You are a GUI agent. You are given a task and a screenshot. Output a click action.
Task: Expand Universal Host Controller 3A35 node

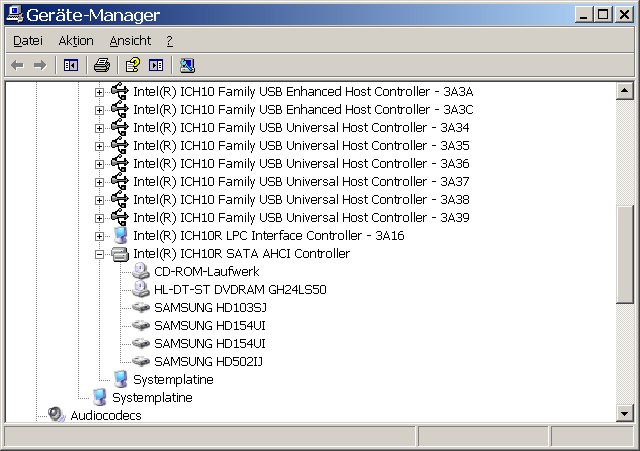(99, 146)
